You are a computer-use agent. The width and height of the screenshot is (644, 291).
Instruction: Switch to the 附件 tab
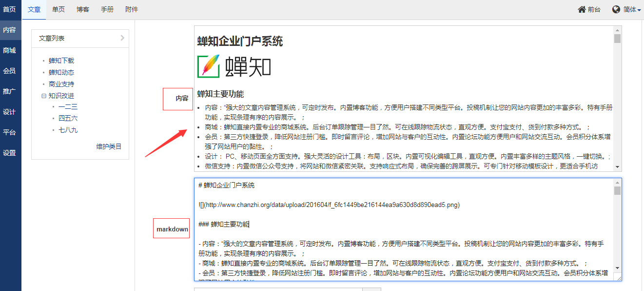coord(132,9)
